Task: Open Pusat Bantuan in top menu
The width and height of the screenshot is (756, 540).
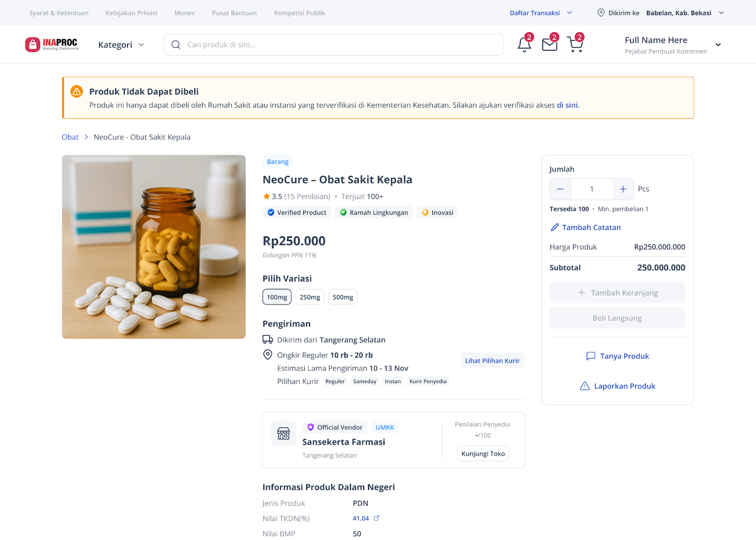Action: 234,13
